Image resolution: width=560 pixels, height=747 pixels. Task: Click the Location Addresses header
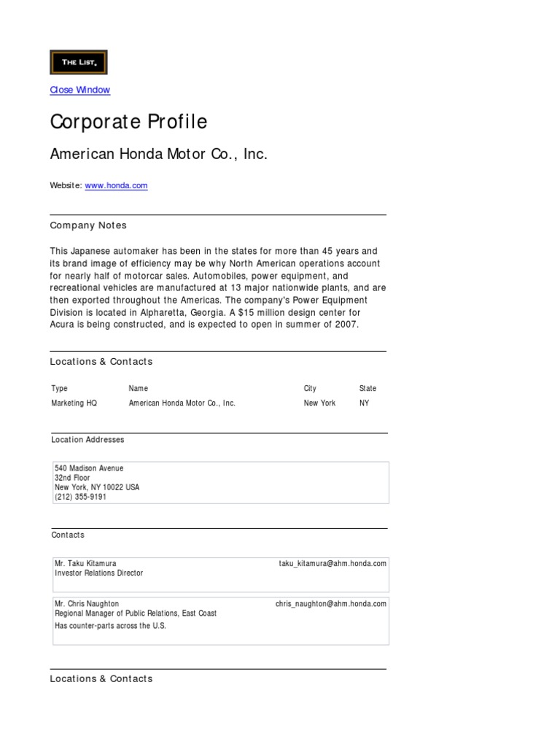pos(87,440)
